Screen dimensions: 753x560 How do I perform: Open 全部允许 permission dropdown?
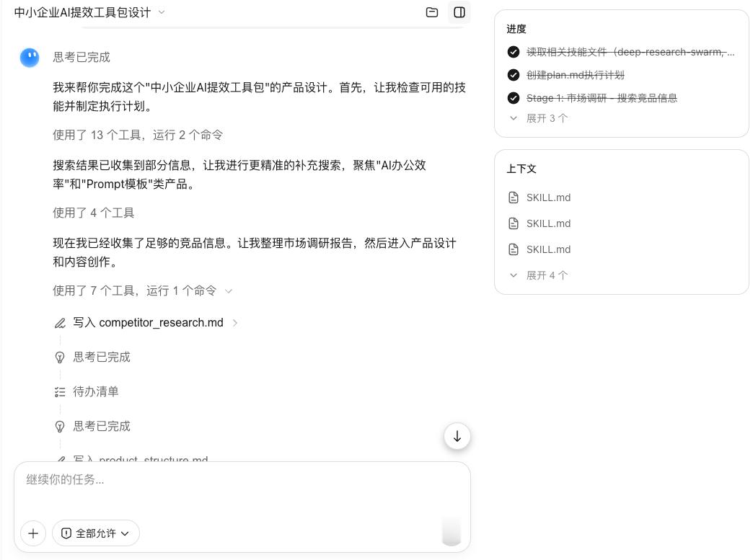coord(96,533)
